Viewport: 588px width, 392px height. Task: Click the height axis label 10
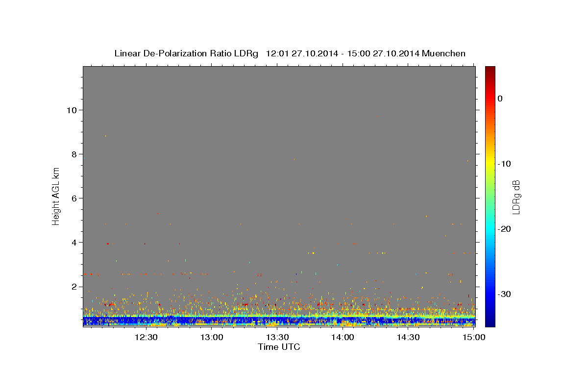tap(71, 110)
